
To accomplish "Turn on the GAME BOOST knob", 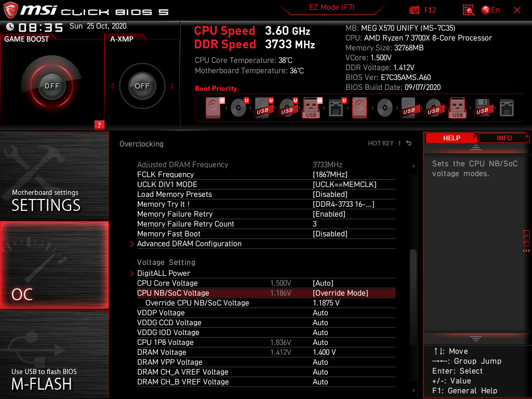I will click(x=52, y=86).
